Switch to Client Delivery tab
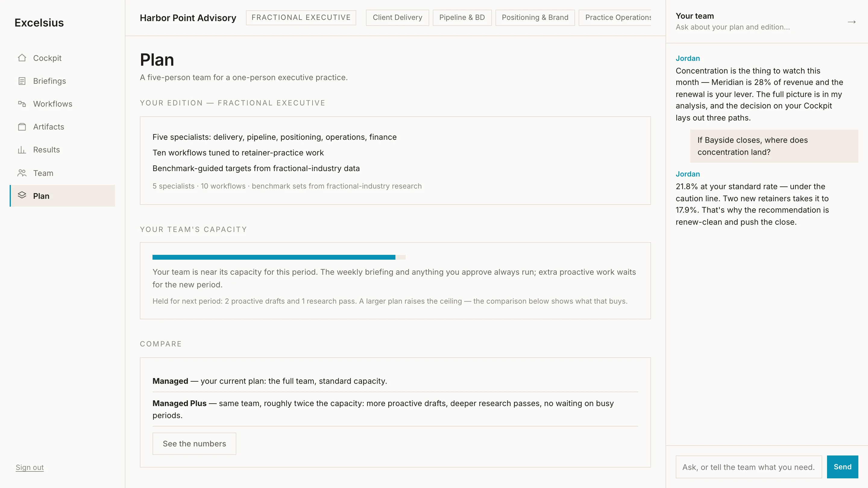 [397, 17]
